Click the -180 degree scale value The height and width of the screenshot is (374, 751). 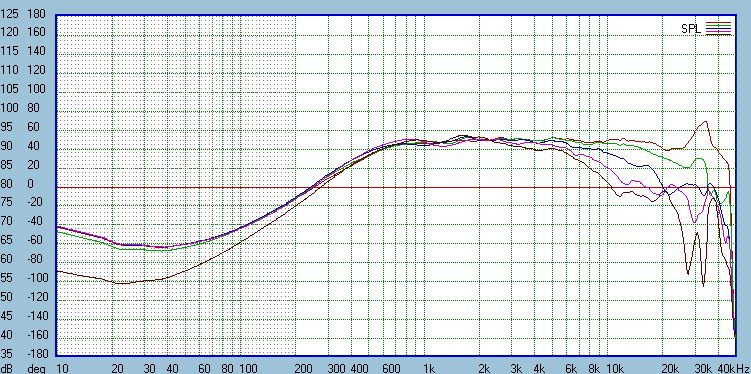[35, 354]
